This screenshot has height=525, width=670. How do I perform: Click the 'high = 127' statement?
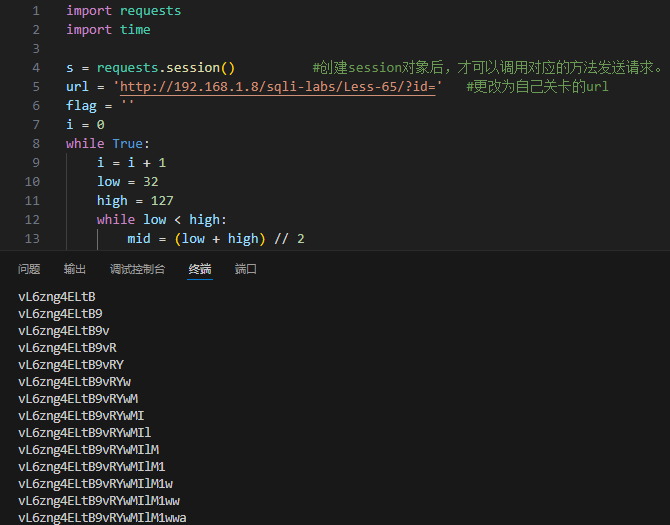click(135, 201)
